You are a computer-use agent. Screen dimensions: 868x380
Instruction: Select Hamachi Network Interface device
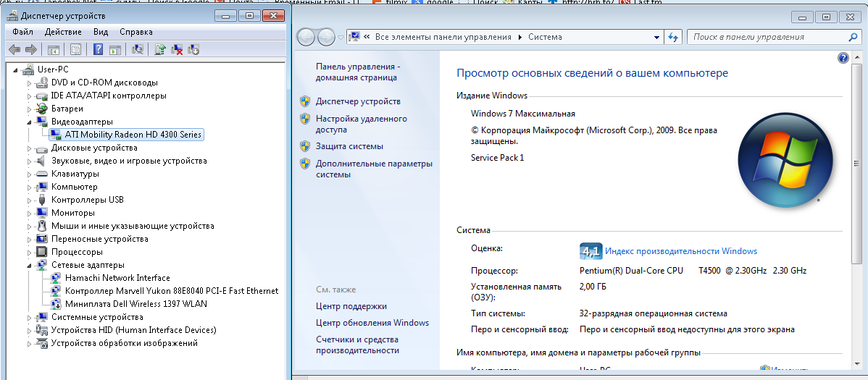(x=117, y=278)
